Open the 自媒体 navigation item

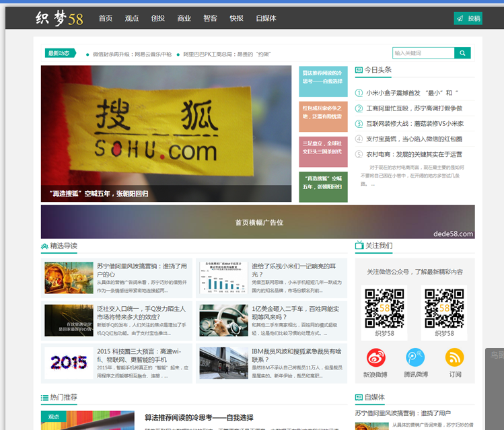click(266, 18)
